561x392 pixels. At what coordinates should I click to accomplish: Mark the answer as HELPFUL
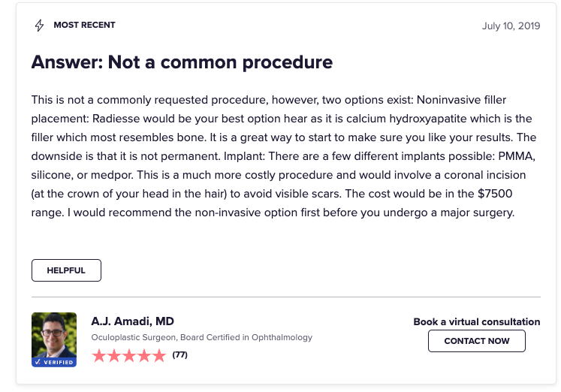point(66,270)
